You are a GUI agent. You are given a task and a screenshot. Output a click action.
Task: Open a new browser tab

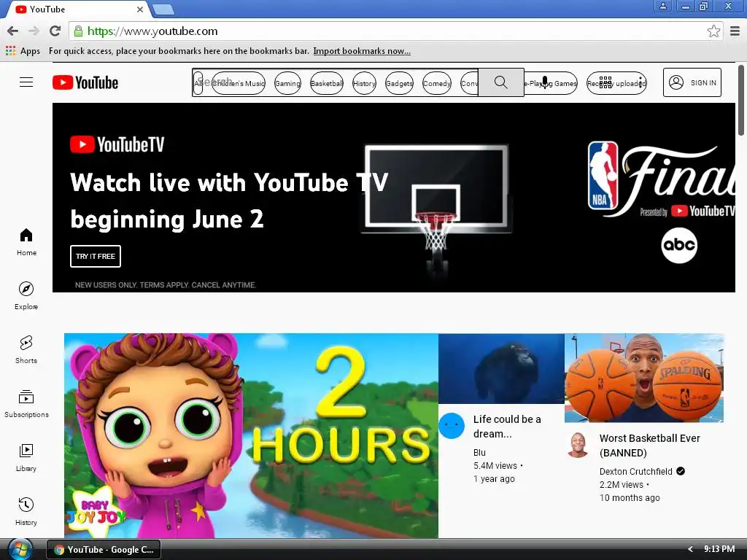[164, 9]
